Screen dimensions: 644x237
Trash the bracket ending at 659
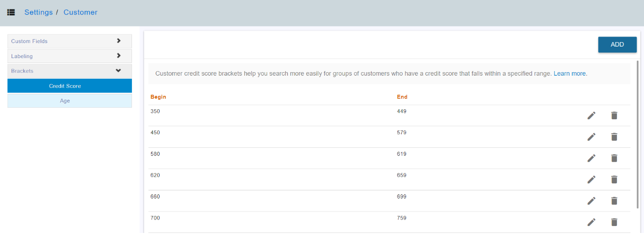click(614, 179)
